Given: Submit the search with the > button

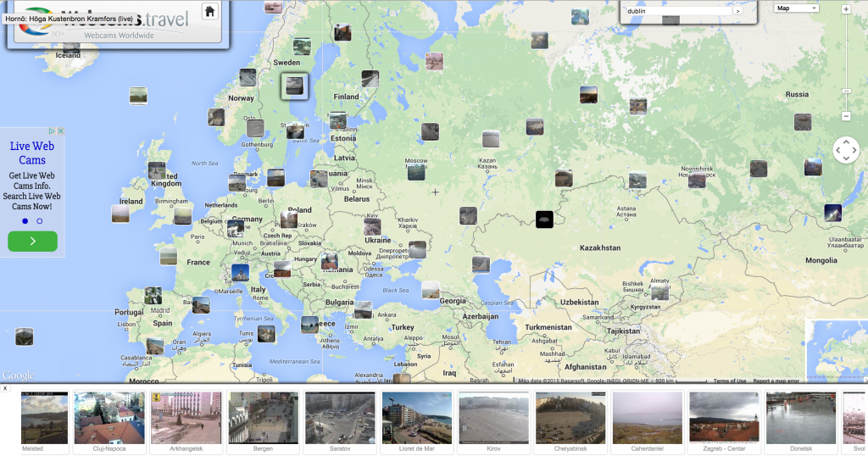Looking at the screenshot, I should click(x=738, y=11).
